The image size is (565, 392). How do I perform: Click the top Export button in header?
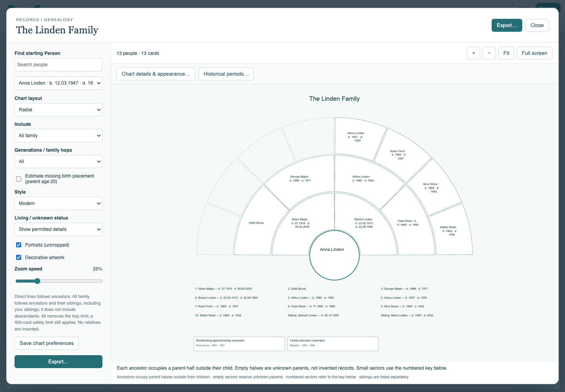pyautogui.click(x=507, y=25)
